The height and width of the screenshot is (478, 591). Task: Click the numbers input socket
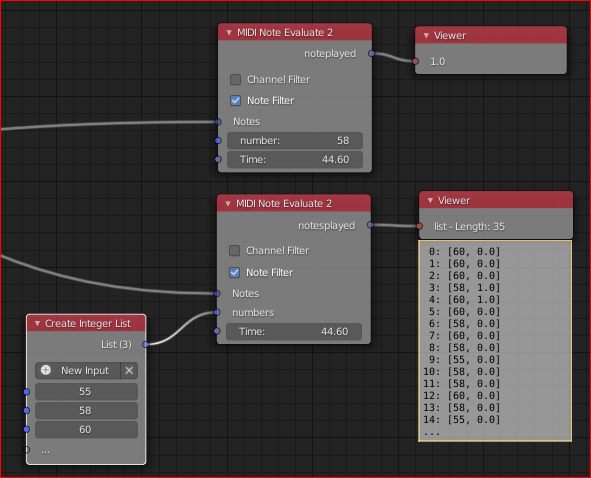tap(217, 312)
